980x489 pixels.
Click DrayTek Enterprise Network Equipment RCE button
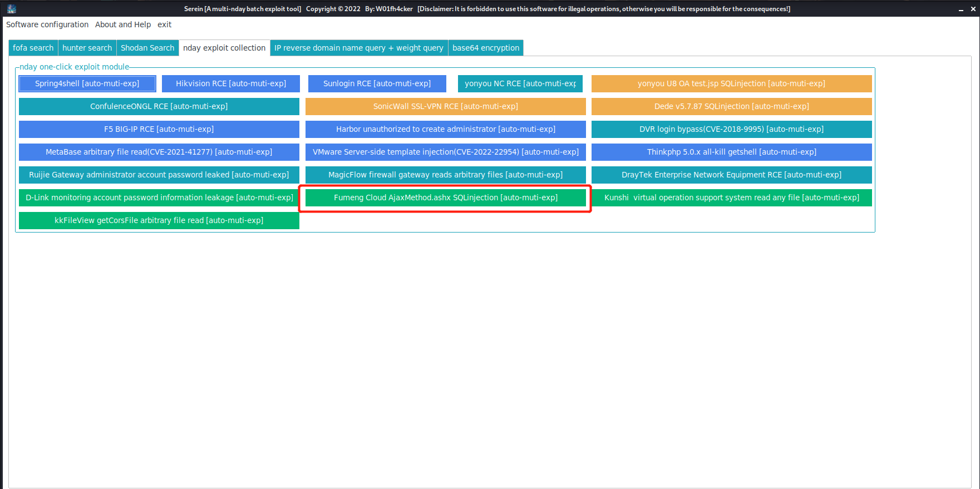coord(731,175)
